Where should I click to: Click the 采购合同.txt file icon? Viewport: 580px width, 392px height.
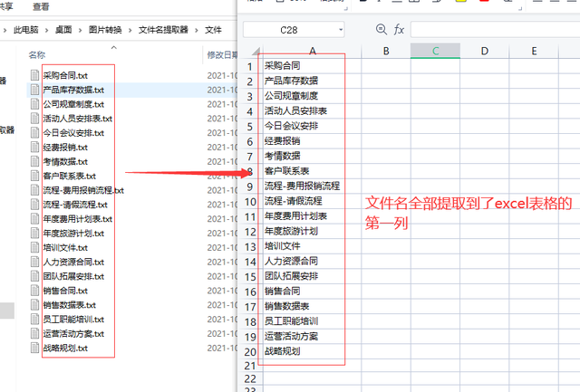tap(35, 75)
